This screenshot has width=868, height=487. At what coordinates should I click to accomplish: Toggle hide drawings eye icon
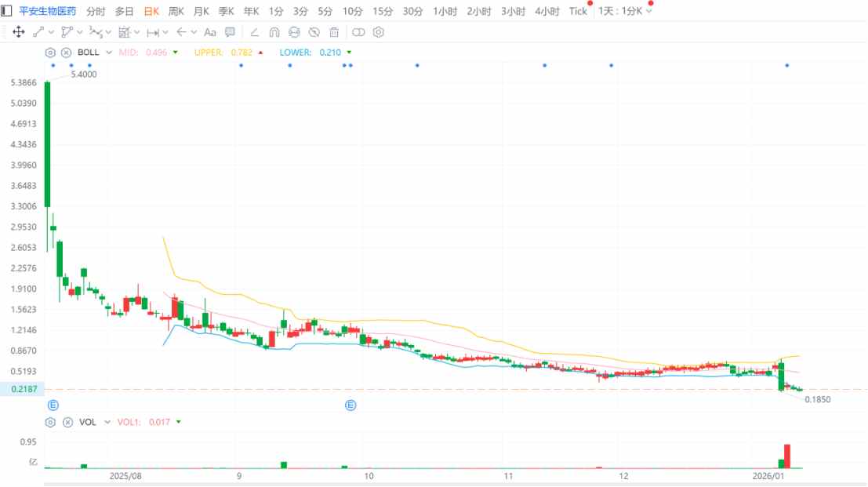(314, 32)
